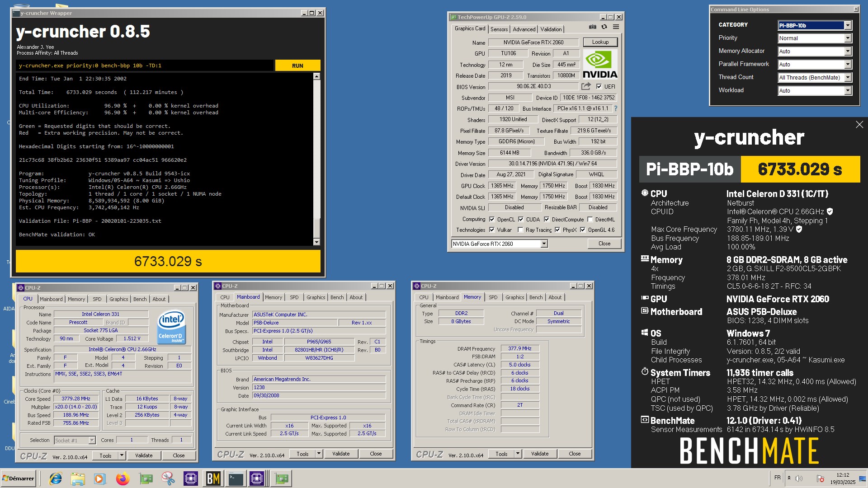Click the Close button in GPU-Z

tap(604, 244)
